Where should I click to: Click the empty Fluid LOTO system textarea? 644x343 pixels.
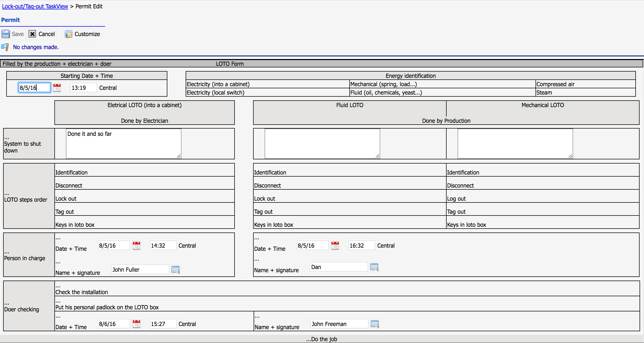322,143
